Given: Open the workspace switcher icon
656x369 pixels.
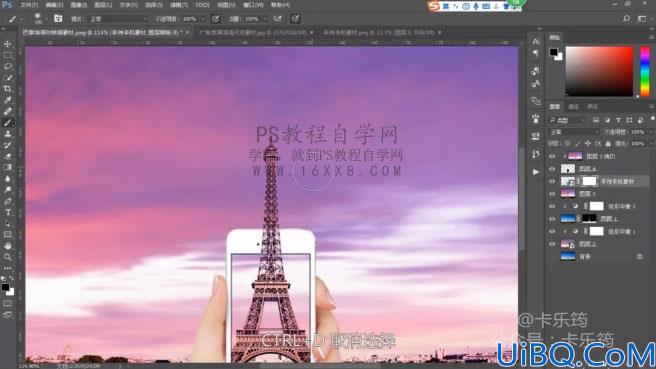Looking at the screenshot, I should 642,18.
